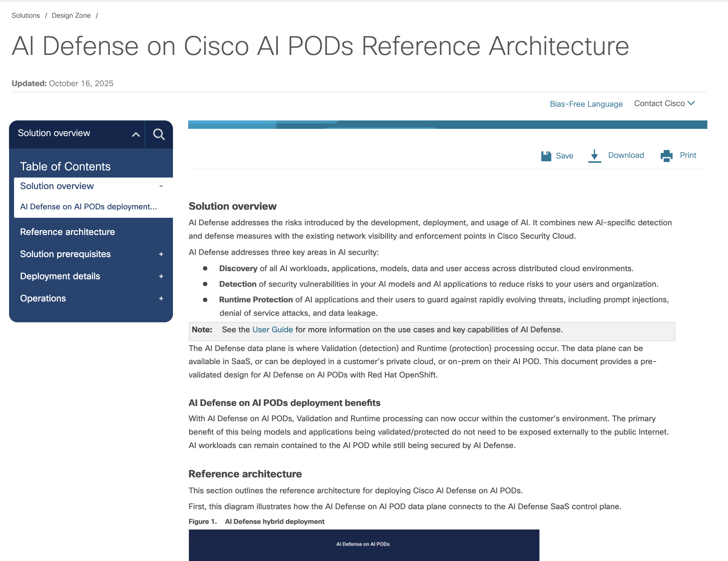Click the Table of Contents title
Viewport: 728px width, 561px height.
(65, 167)
